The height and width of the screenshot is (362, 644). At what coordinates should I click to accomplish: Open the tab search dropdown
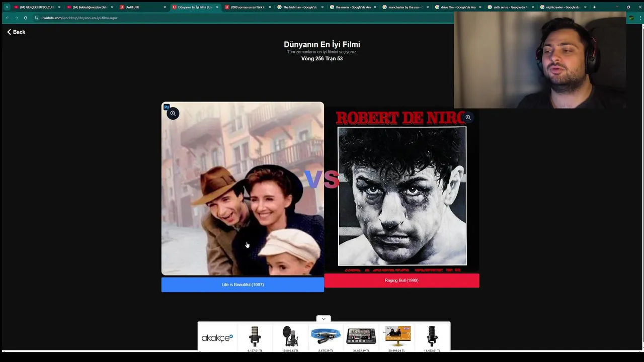coord(7,7)
